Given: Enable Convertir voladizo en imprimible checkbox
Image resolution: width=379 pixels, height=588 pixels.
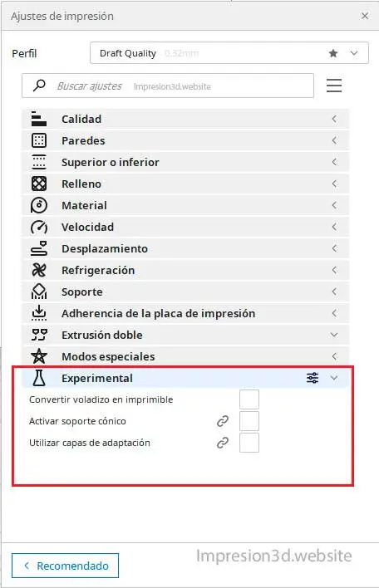Looking at the screenshot, I should coord(249,399).
